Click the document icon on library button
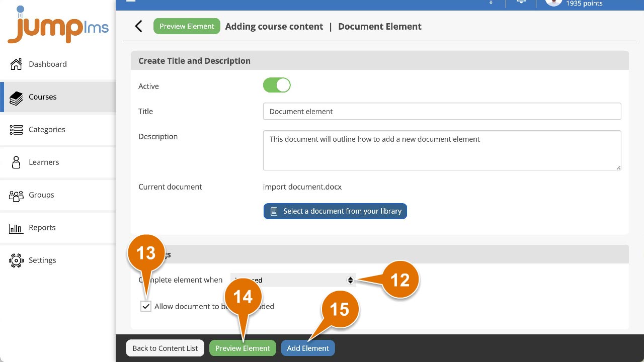This screenshot has width=644, height=362. 274,212
